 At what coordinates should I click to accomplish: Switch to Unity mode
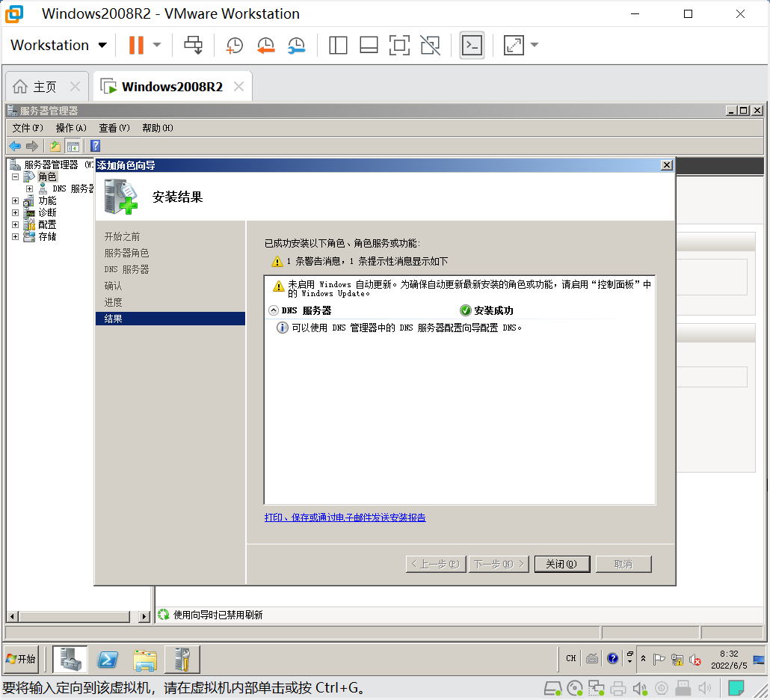[x=430, y=45]
